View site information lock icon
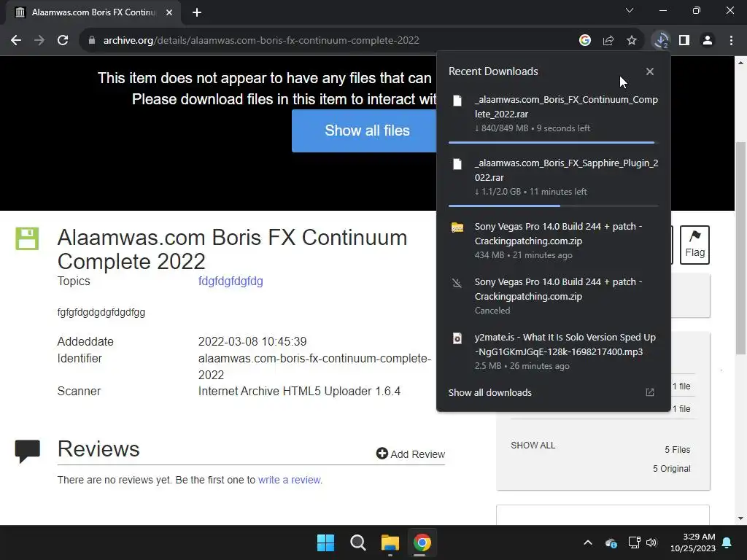The width and height of the screenshot is (747, 560). click(92, 41)
